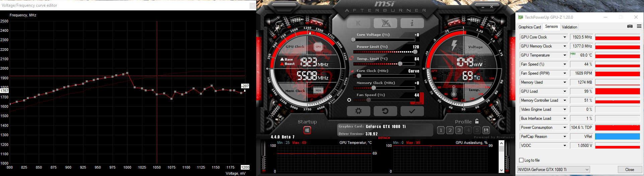
Task: Click the 1923.5 MHz core clock value
Action: tap(582, 37)
